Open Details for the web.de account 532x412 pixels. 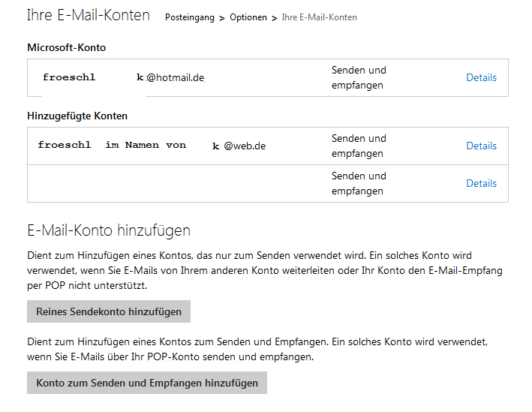pyautogui.click(x=481, y=146)
